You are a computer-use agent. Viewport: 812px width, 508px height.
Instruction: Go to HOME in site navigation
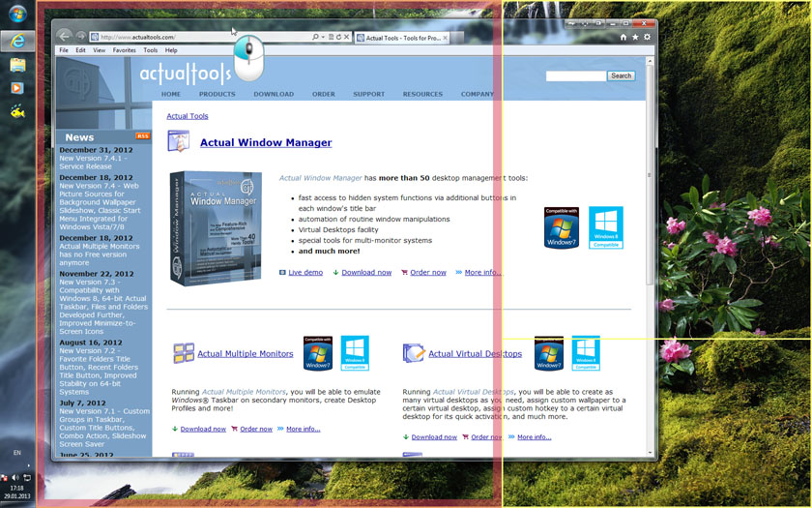(x=171, y=95)
